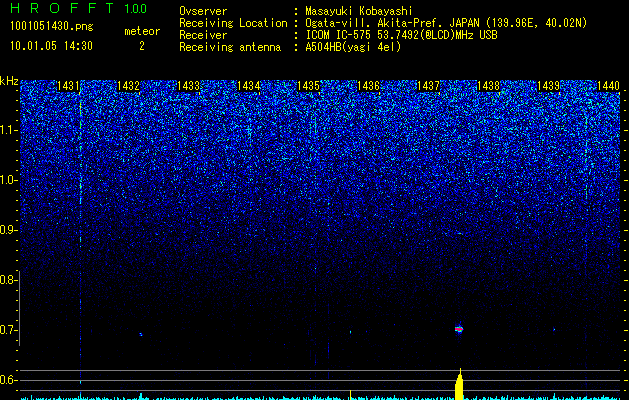Click receiver value ICOM IC-575 53.7492 MHz
This screenshot has width=629, height=400.
[x=402, y=35]
